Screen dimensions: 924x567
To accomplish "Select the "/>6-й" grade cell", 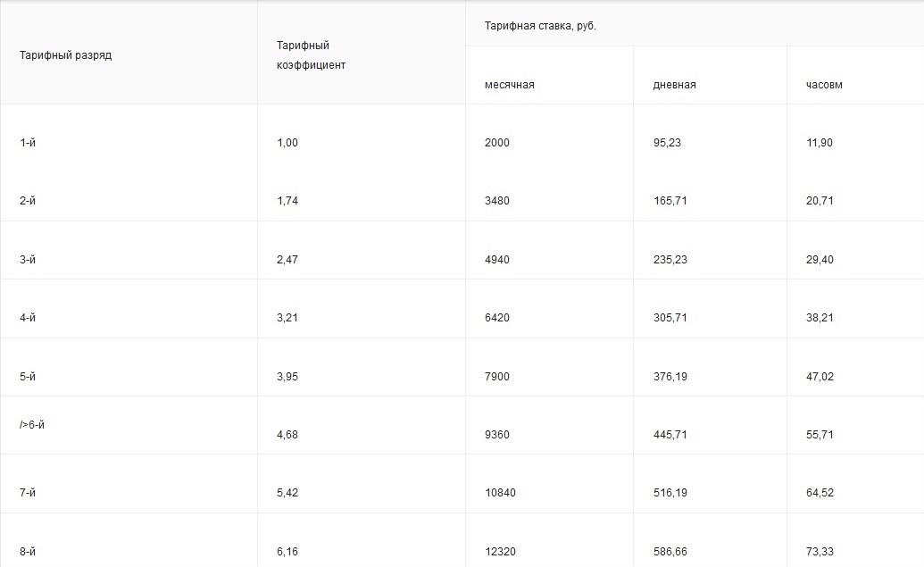I will pyautogui.click(x=32, y=424).
